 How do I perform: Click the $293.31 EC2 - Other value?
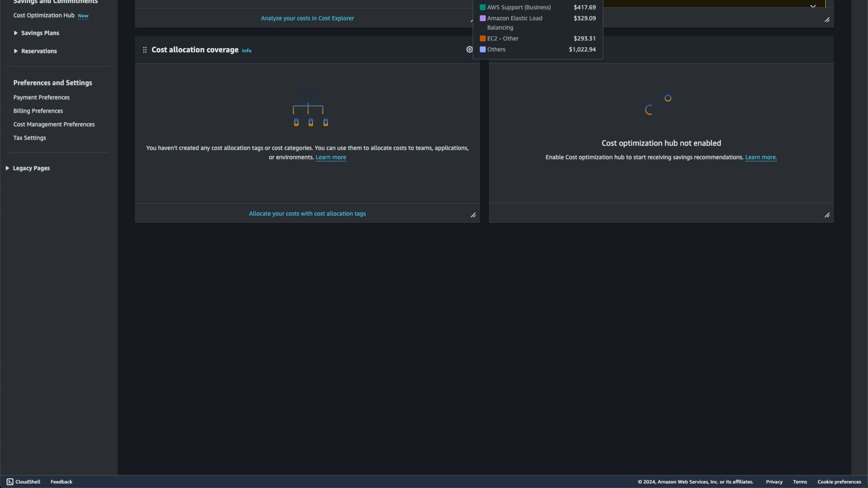pyautogui.click(x=584, y=38)
